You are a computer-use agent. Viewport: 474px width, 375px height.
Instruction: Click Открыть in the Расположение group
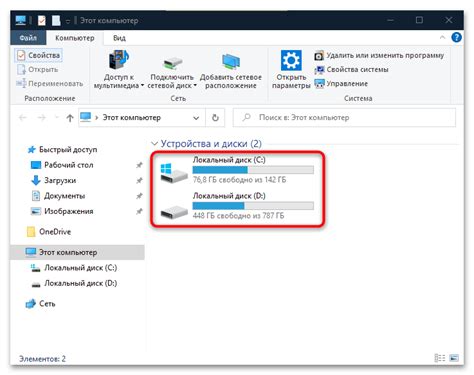click(x=38, y=69)
